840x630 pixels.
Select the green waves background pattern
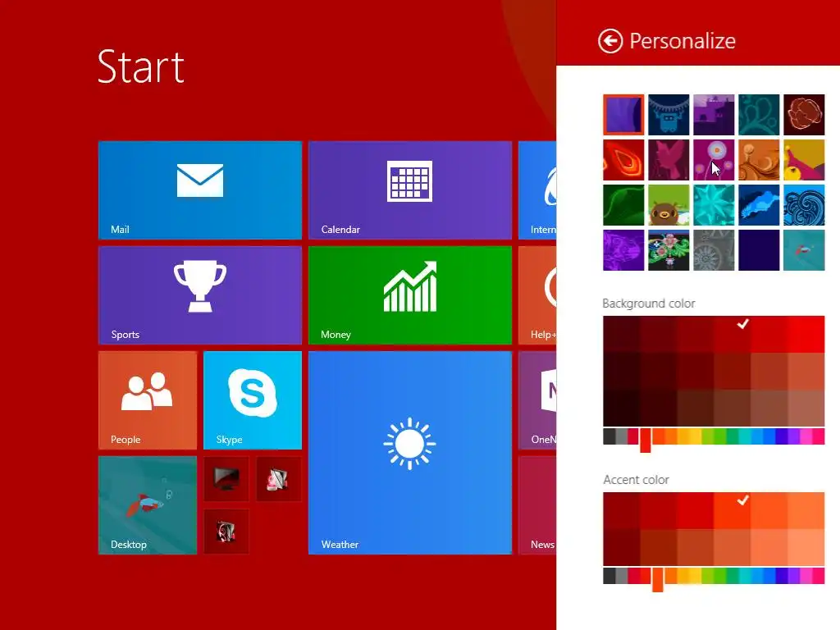[623, 205]
